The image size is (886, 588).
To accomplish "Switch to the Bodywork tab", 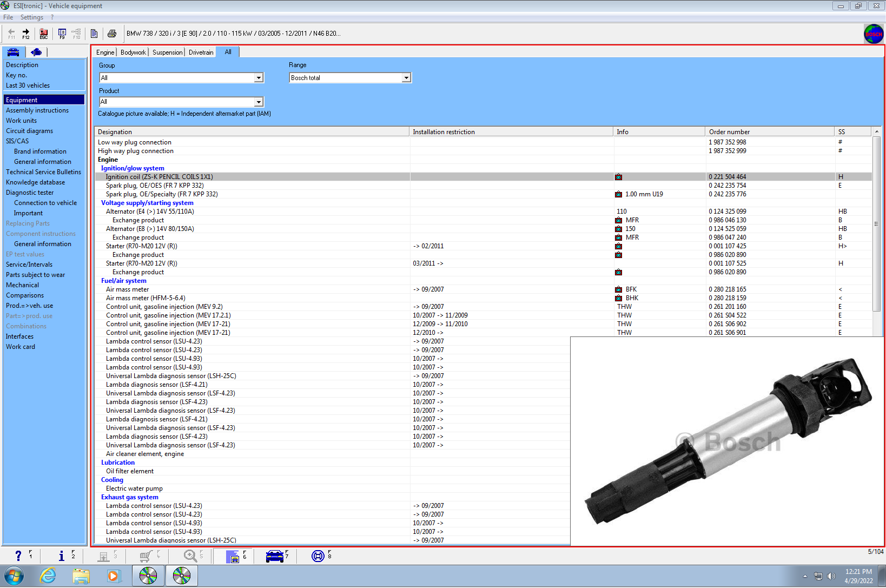I will pos(133,52).
